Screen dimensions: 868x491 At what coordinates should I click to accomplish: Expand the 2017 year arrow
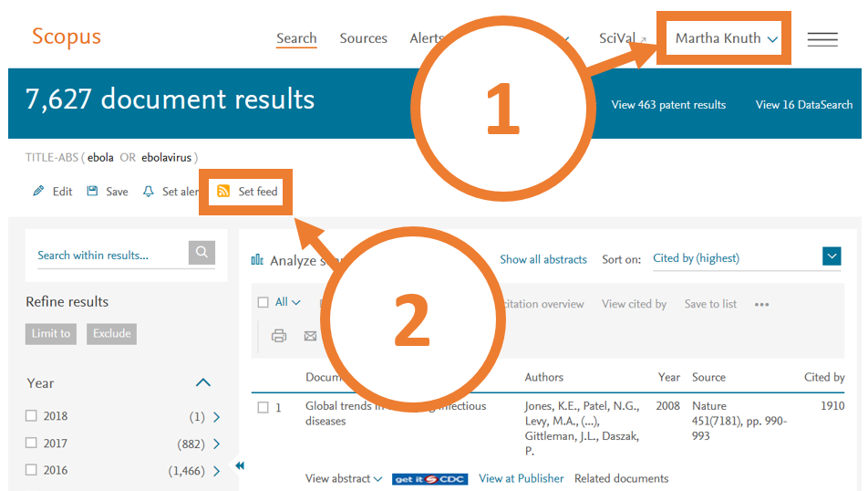tap(216, 444)
